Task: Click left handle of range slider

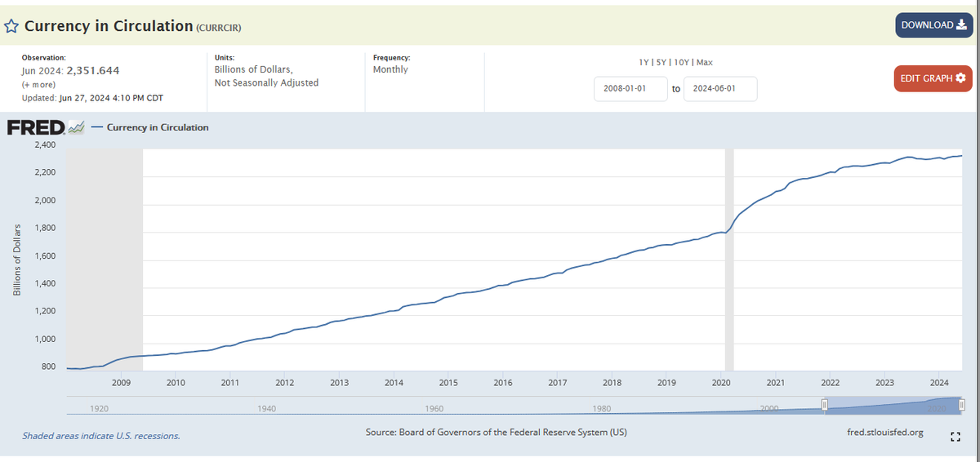Action: 825,405
